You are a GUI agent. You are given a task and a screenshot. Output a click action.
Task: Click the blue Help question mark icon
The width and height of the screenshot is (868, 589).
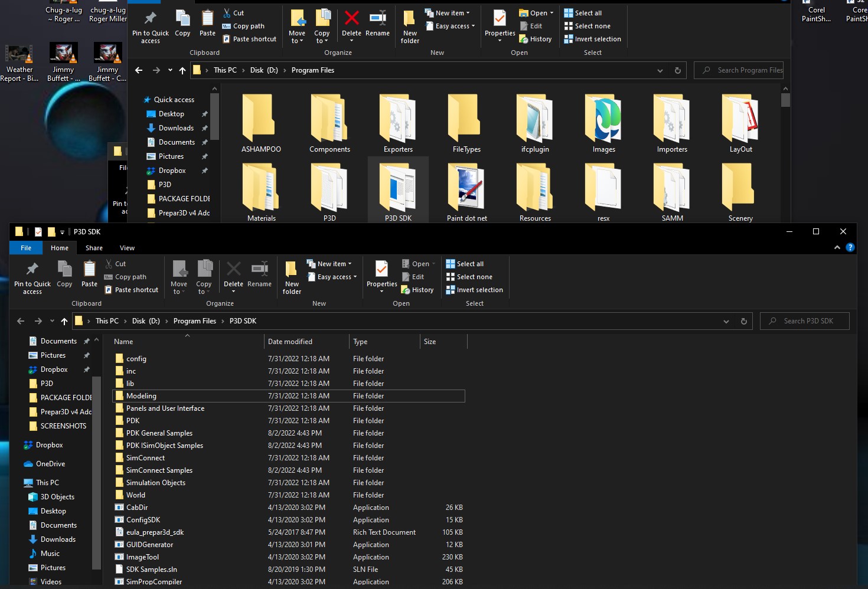point(850,248)
